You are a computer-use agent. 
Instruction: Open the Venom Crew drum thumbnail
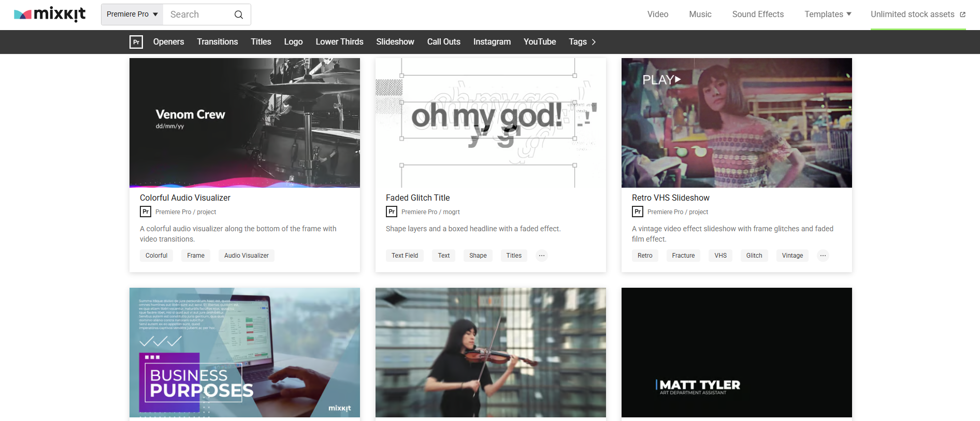244,123
